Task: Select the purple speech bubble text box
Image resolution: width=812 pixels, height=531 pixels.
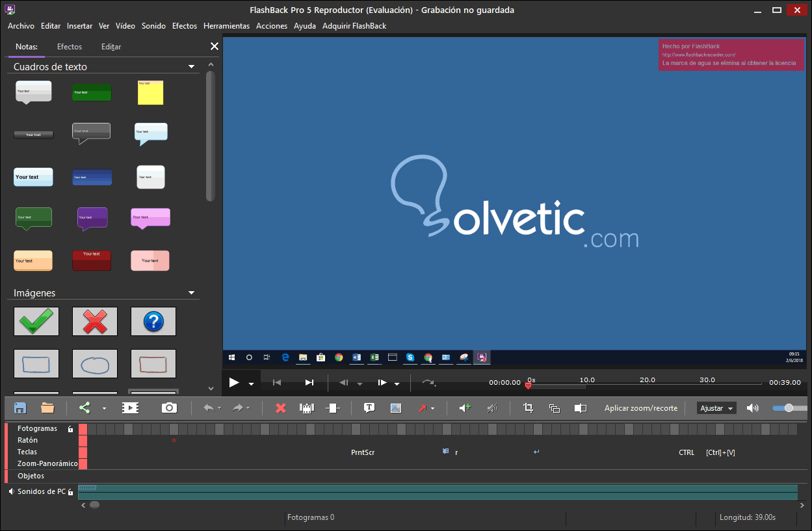Action: pyautogui.click(x=92, y=219)
